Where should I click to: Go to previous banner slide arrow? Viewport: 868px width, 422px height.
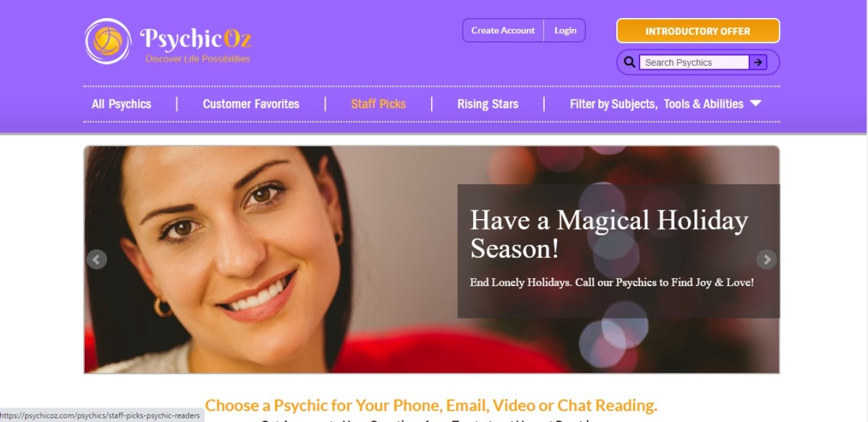pos(97,259)
